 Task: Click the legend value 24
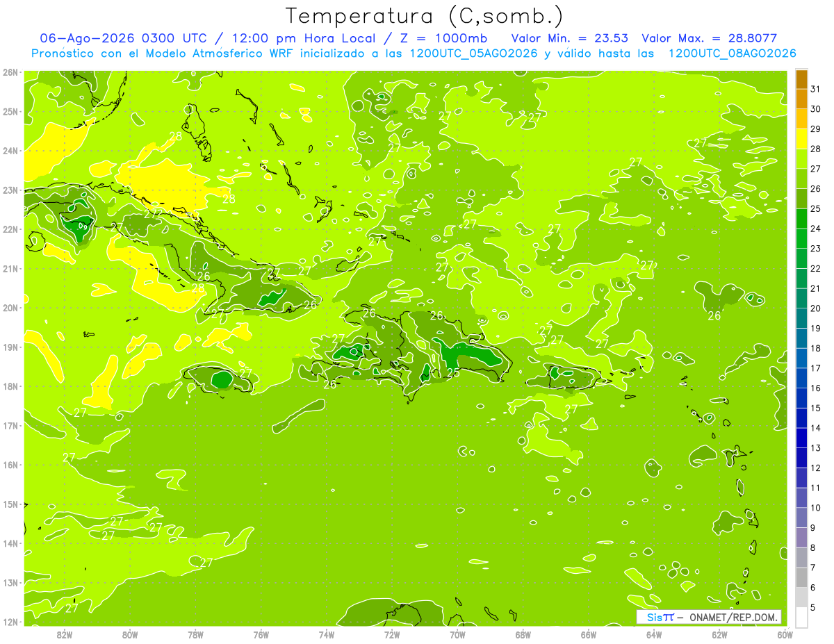coord(816,229)
